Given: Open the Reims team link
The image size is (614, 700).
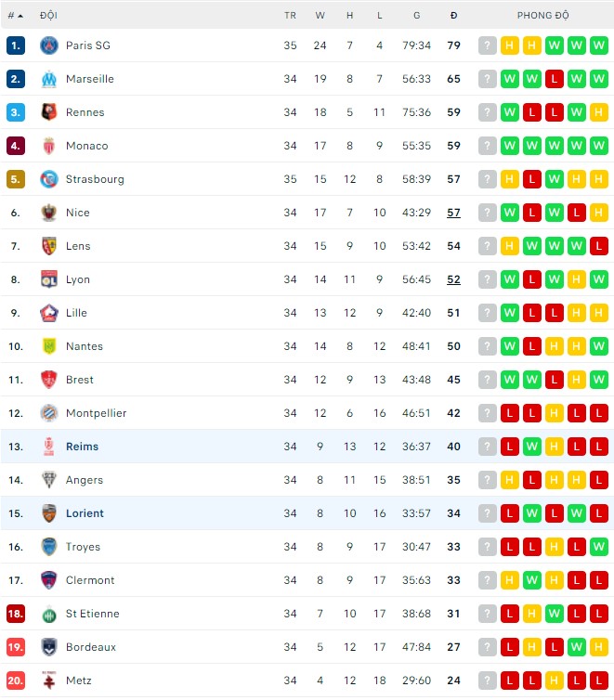Looking at the screenshot, I should [x=82, y=447].
